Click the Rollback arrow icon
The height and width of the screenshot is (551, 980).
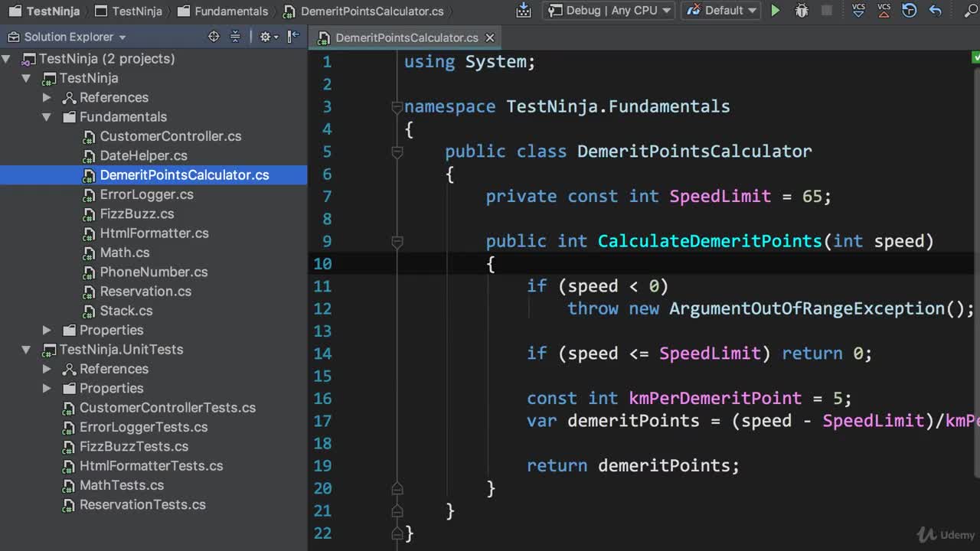[x=935, y=11]
